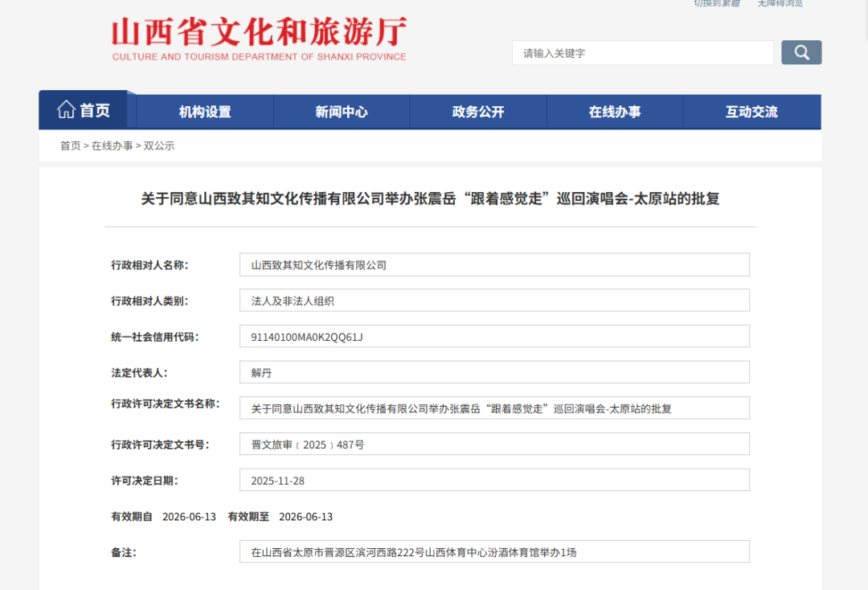868x590 pixels.
Task: Open the 互动交流 menu
Action: (751, 112)
